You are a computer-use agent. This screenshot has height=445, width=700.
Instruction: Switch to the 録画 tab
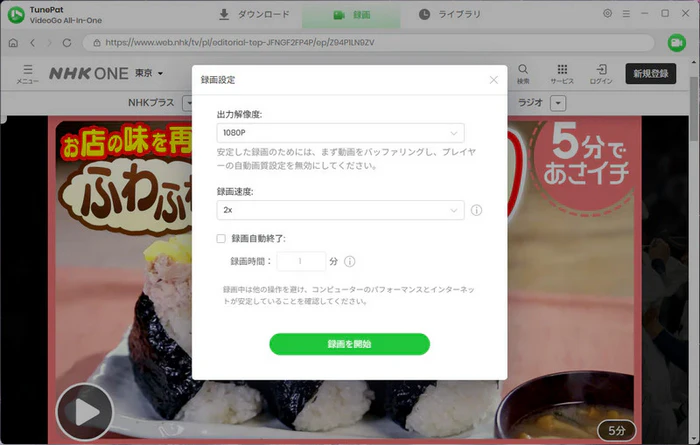point(351,15)
